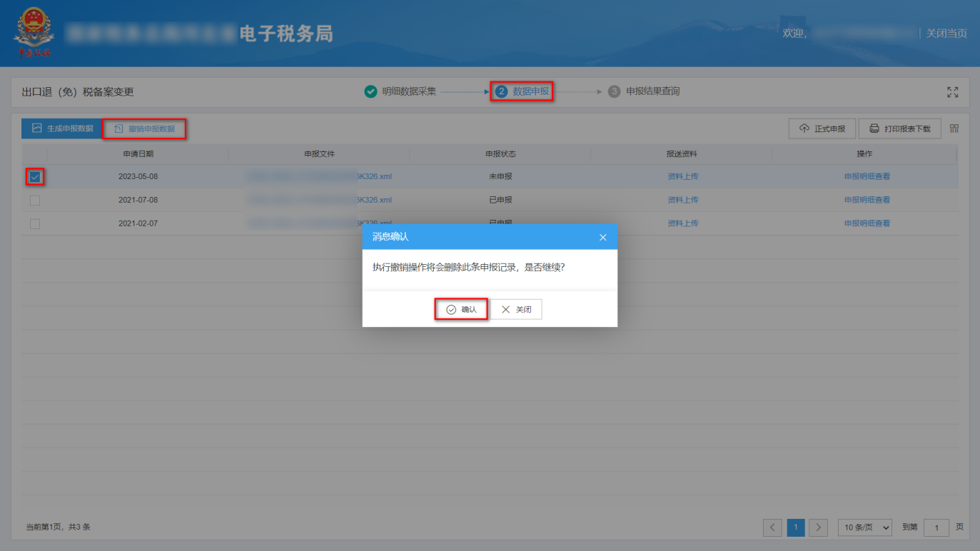Click the 到第 page number input field
This screenshot has height=551, width=980.
936,527
